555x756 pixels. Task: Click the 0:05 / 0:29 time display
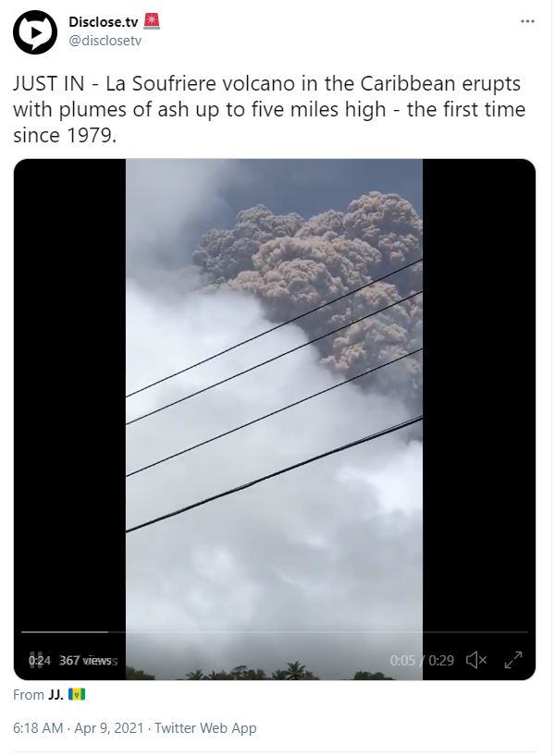[x=422, y=660]
